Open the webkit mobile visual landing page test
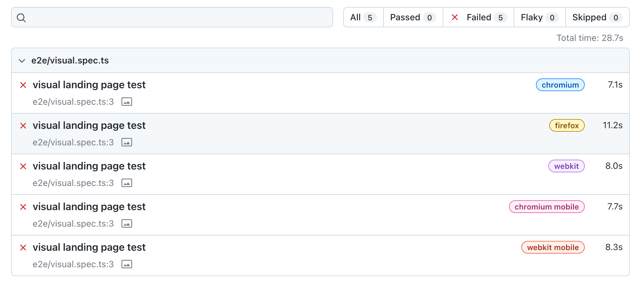This screenshot has height=292, width=644. [89, 247]
